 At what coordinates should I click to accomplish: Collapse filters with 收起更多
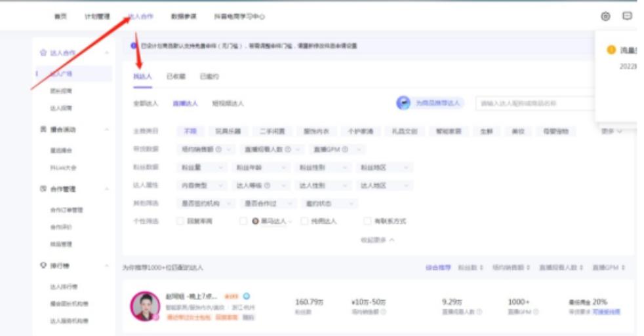(x=378, y=240)
